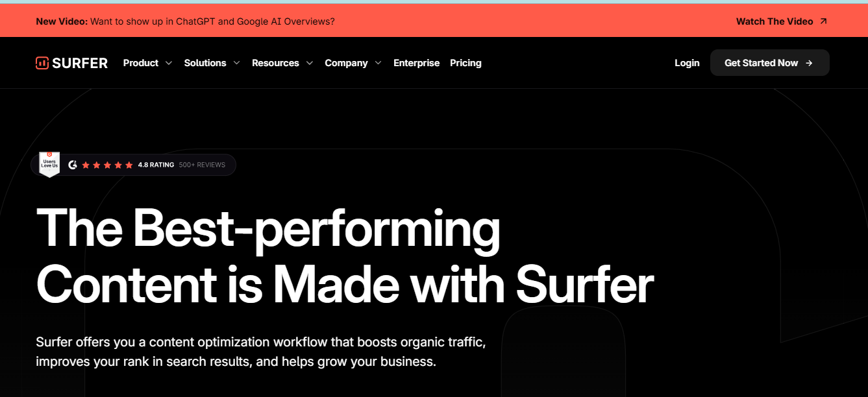Click the New Video announcement text
Image resolution: width=868 pixels, height=397 pixels.
pos(185,21)
